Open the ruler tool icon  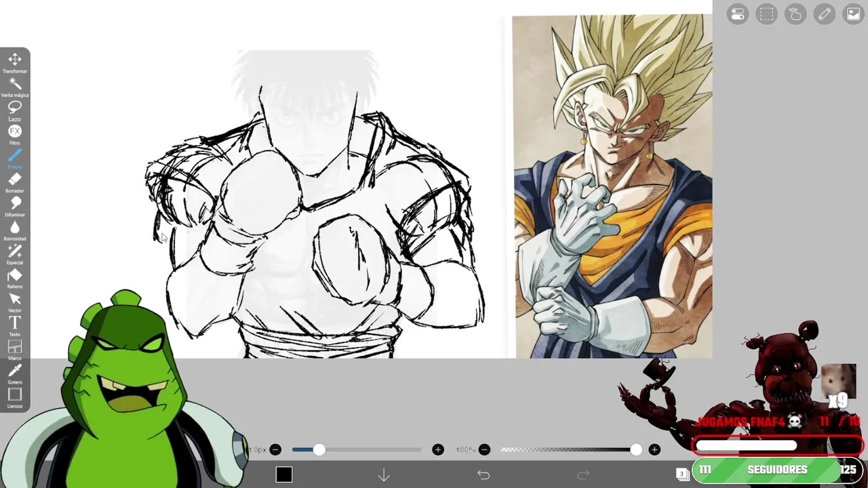point(824,14)
